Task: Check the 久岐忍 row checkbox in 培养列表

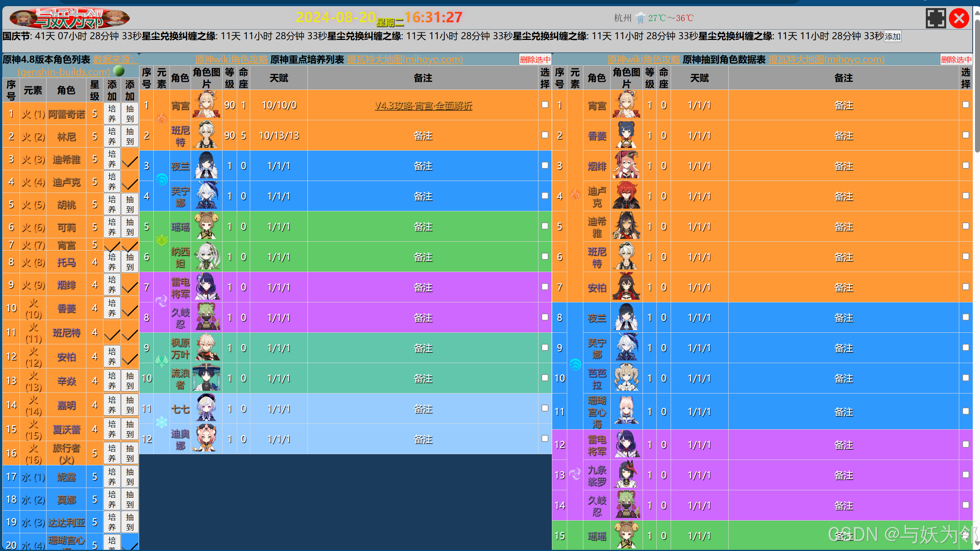Action: click(545, 317)
